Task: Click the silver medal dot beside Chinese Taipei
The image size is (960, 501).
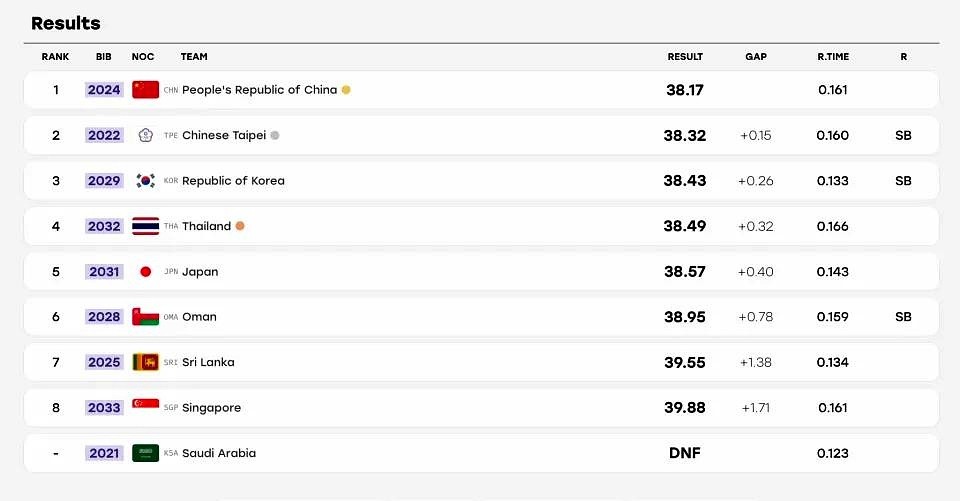Action: (x=275, y=135)
